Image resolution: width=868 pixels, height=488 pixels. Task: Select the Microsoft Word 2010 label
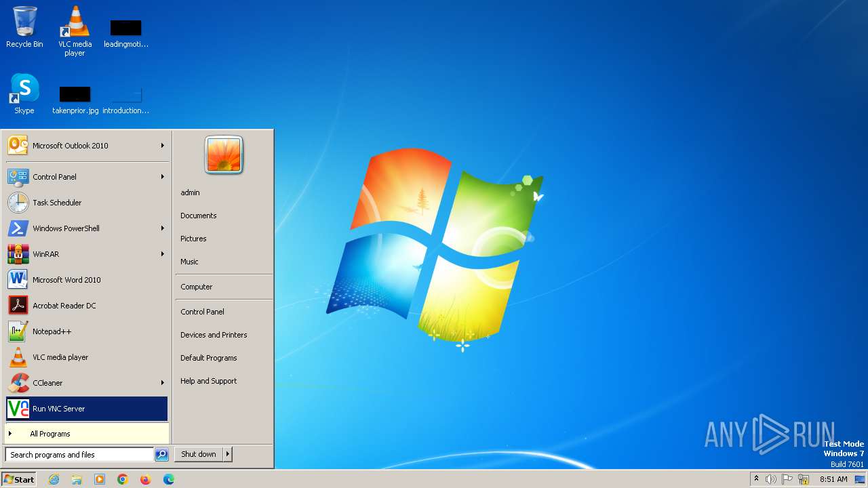[x=66, y=280]
